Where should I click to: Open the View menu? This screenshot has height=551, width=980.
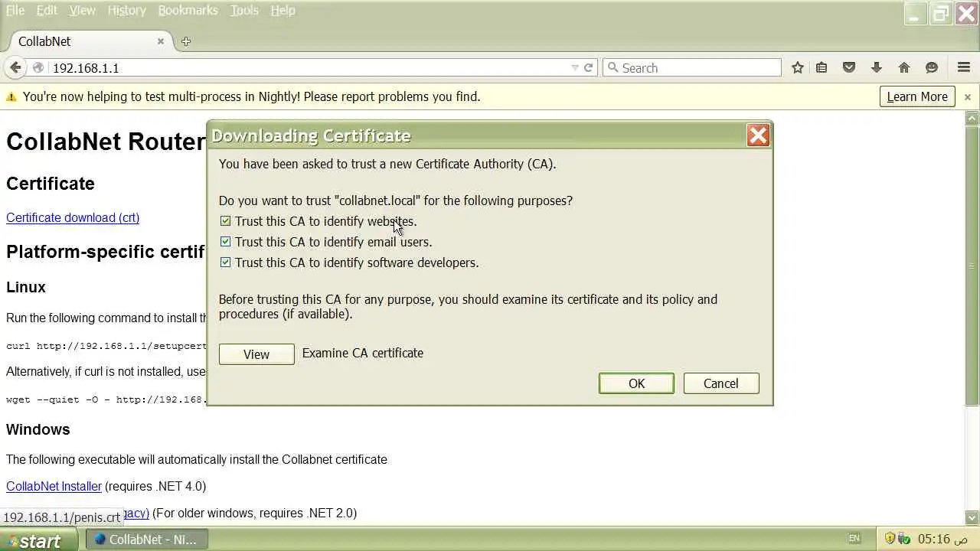(83, 10)
